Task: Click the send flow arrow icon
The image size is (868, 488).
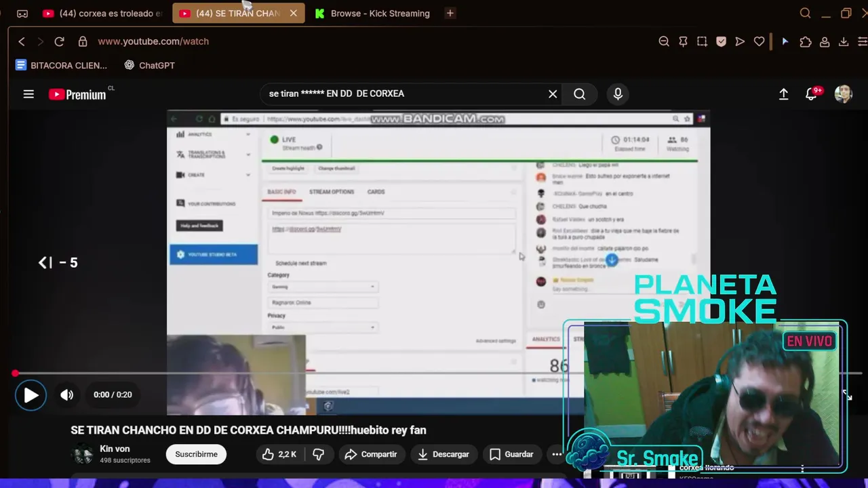Action: pyautogui.click(x=740, y=41)
